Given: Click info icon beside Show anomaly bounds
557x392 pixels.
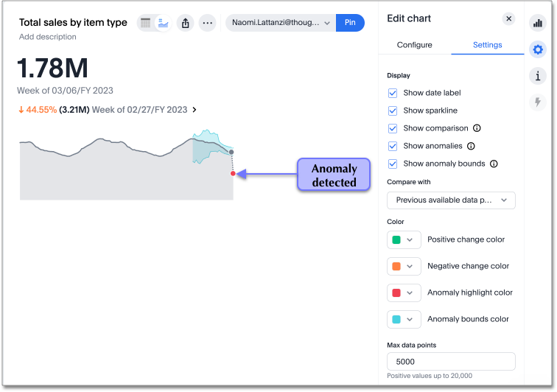Looking at the screenshot, I should tap(494, 164).
